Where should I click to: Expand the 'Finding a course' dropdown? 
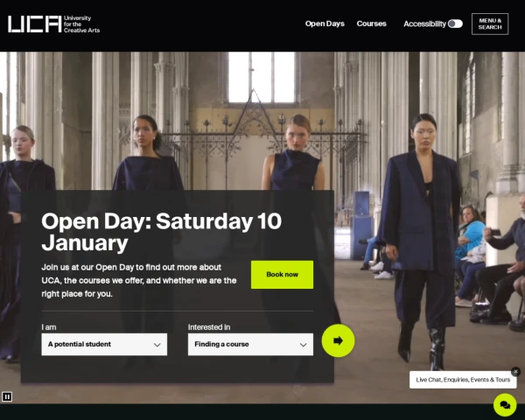point(250,344)
